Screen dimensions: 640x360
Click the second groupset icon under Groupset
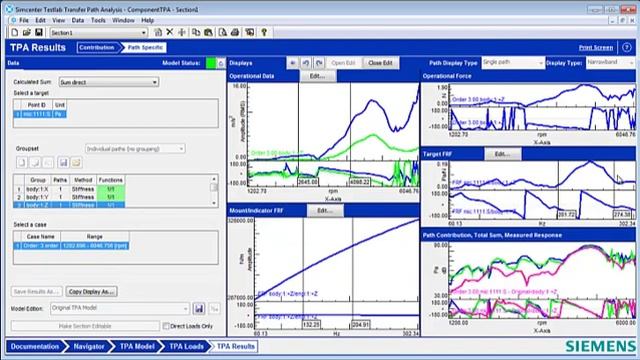click(x=35, y=162)
